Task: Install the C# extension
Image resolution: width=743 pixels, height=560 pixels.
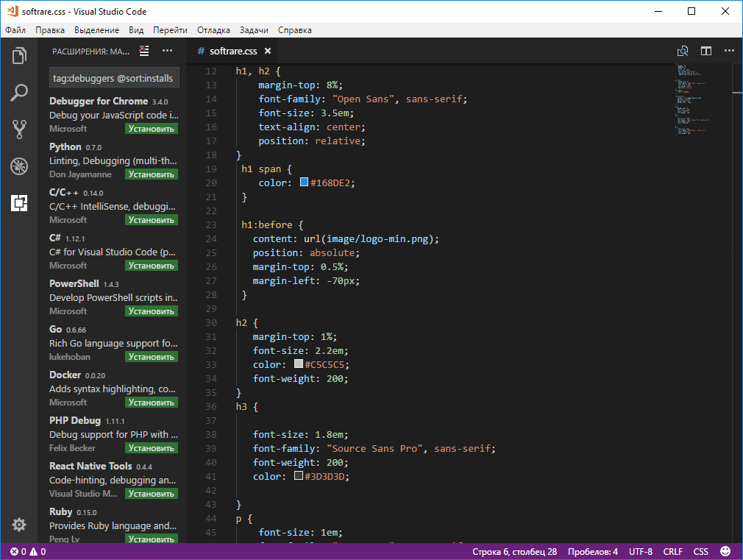Action: pyautogui.click(x=152, y=265)
